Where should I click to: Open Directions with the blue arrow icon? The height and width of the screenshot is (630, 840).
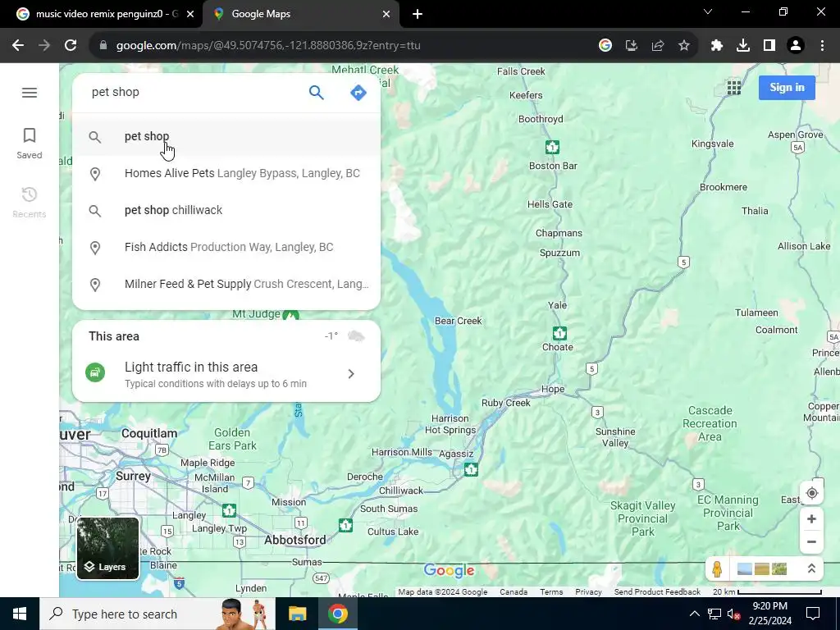pyautogui.click(x=358, y=92)
